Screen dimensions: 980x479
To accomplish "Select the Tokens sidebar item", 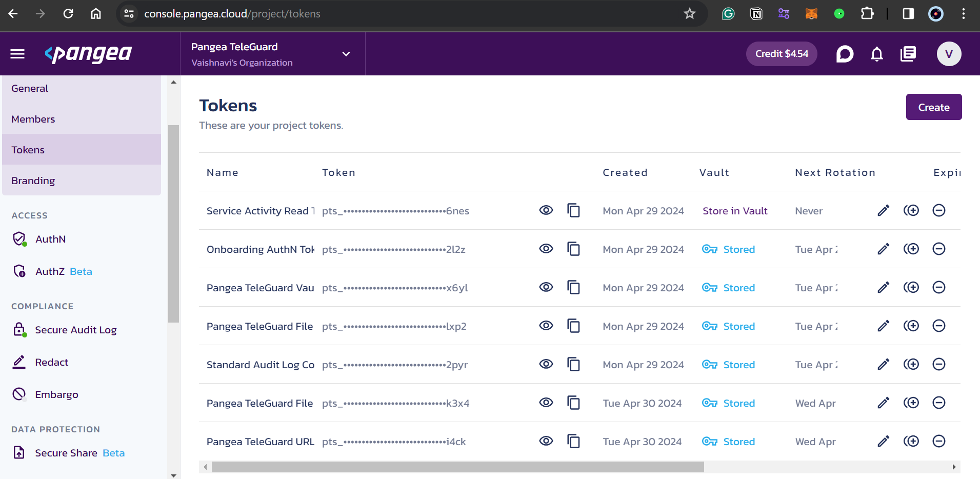I will coord(82,150).
